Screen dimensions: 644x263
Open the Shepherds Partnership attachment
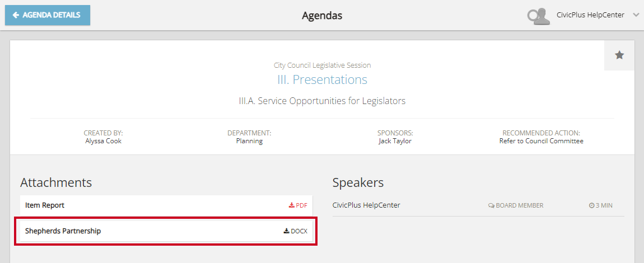click(63, 231)
